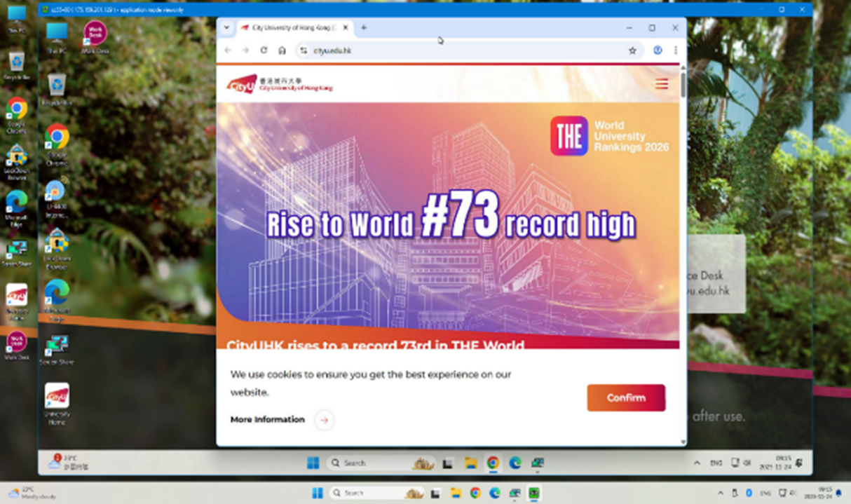Click the scroll-down arrow of the page scrollbar
851x504 pixels.
[683, 442]
